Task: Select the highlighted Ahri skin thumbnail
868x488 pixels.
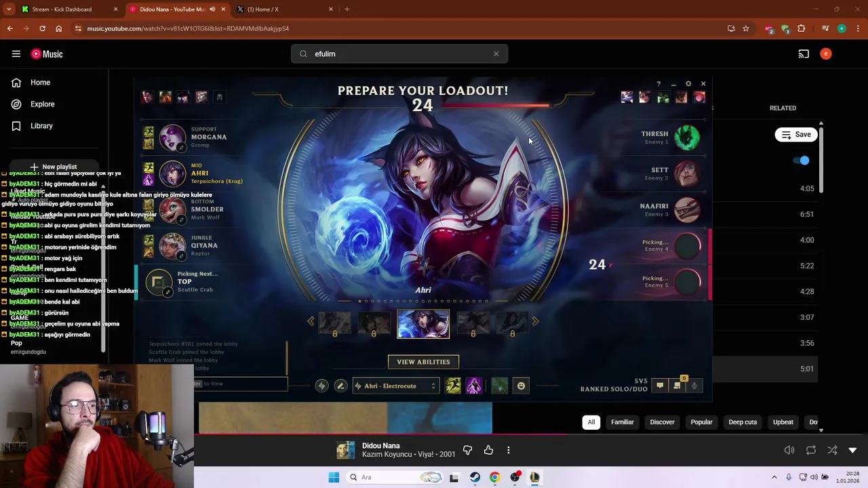Action: (423, 323)
